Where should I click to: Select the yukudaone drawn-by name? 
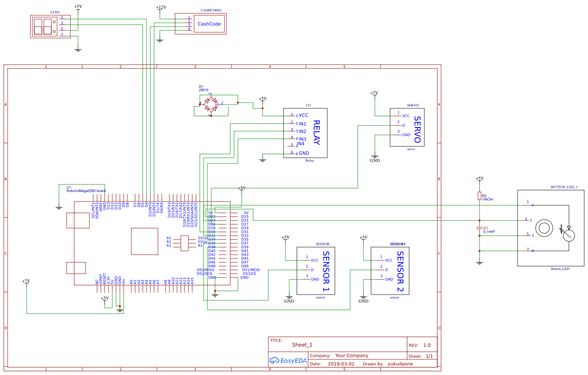400,364
